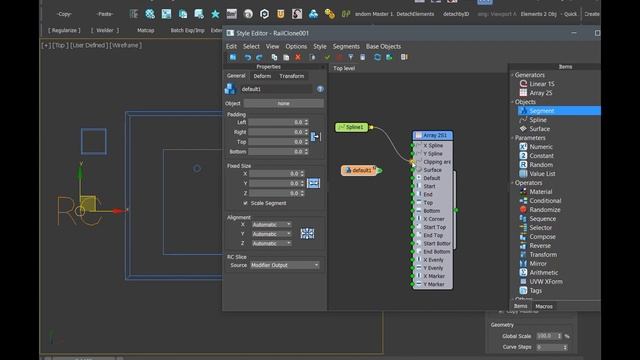
Task: Click the Array 2S1 node header
Action: coord(433,135)
